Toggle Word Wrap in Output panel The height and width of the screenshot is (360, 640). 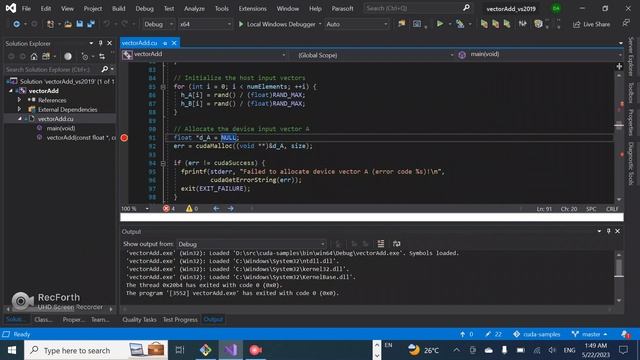396,244
